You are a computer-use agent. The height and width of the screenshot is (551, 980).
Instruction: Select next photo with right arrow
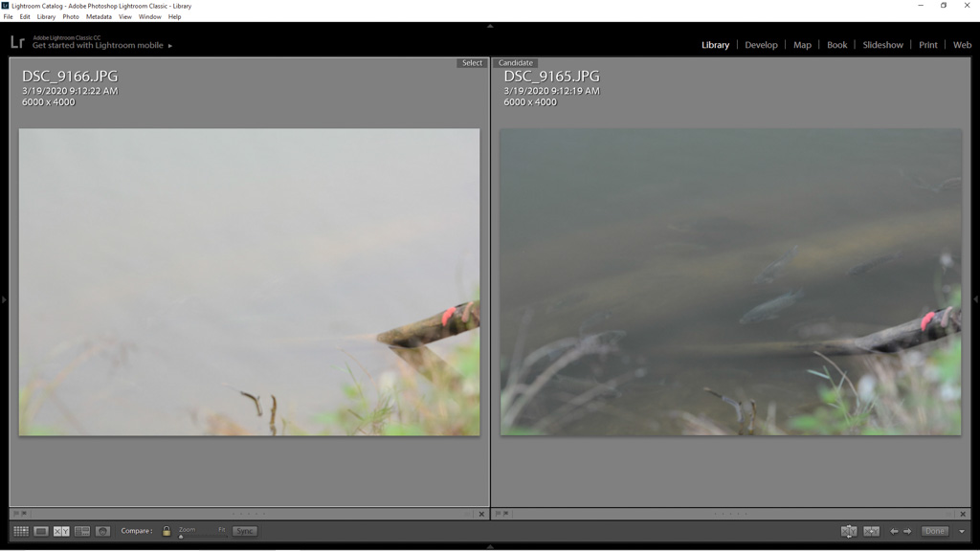tap(907, 531)
